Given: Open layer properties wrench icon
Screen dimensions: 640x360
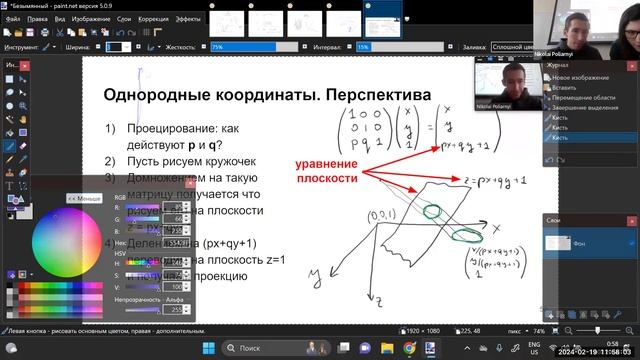Looking at the screenshot, I should [x=618, y=315].
